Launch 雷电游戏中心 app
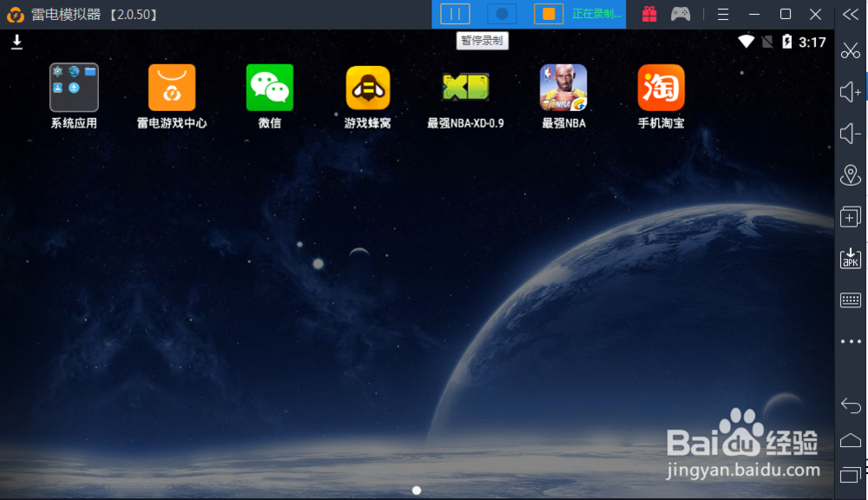The image size is (868, 500). [172, 88]
